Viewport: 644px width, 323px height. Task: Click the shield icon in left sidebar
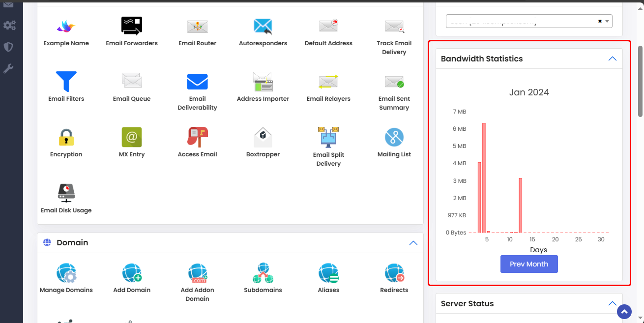[8, 47]
